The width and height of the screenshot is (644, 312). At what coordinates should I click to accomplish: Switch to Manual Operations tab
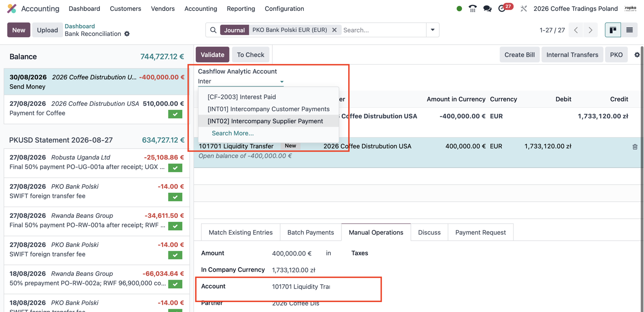point(376,232)
